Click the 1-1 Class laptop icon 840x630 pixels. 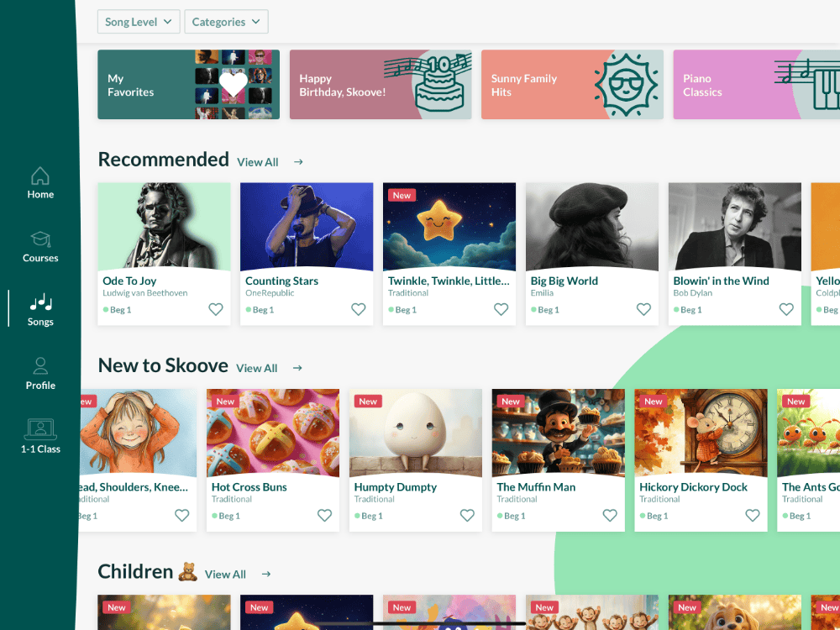tap(40, 430)
